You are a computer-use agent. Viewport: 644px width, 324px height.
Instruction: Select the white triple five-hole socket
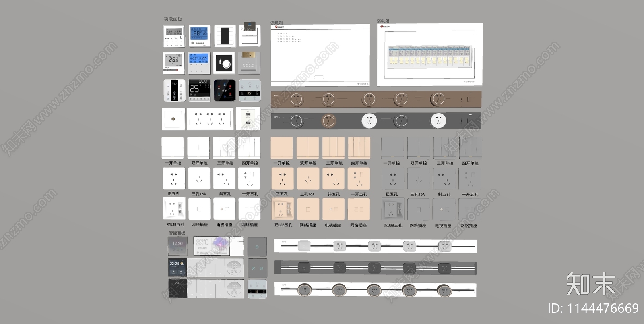[x=210, y=118]
